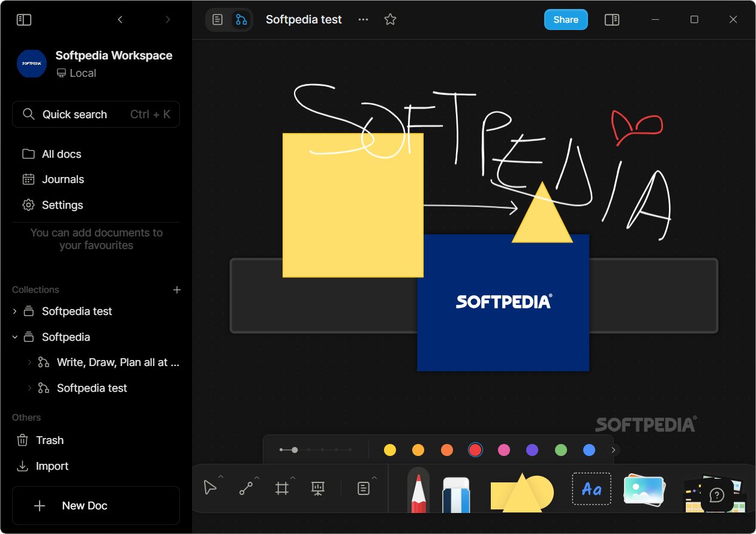The width and height of the screenshot is (756, 534).
Task: Select the cursor select tool
Action: click(x=210, y=488)
